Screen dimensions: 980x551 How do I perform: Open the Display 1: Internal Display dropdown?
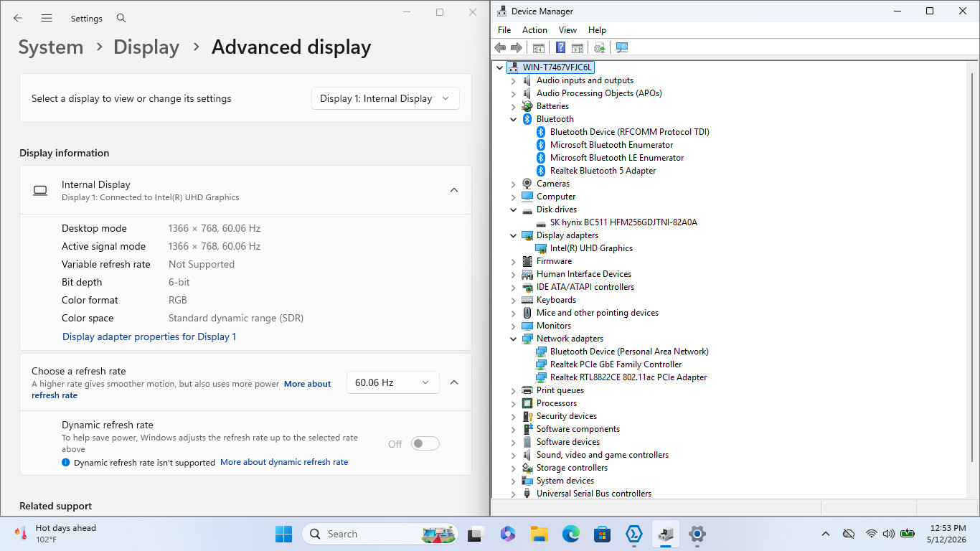click(385, 98)
